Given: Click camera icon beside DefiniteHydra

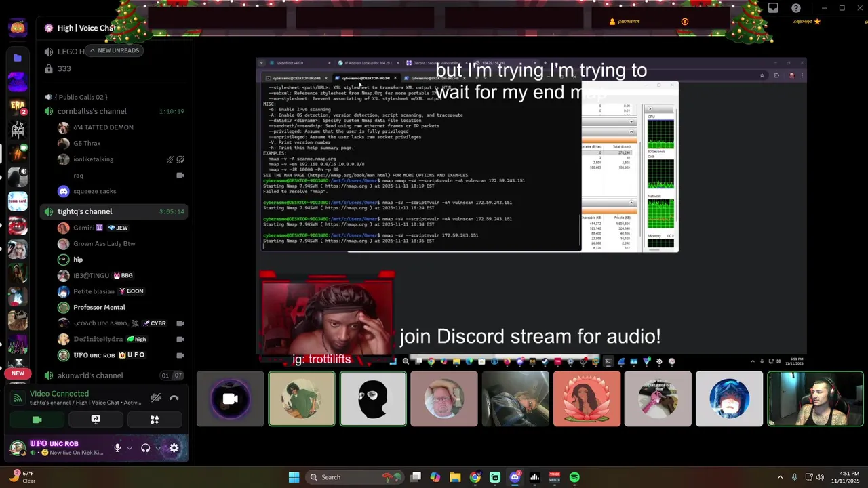Looking at the screenshot, I should pos(180,339).
